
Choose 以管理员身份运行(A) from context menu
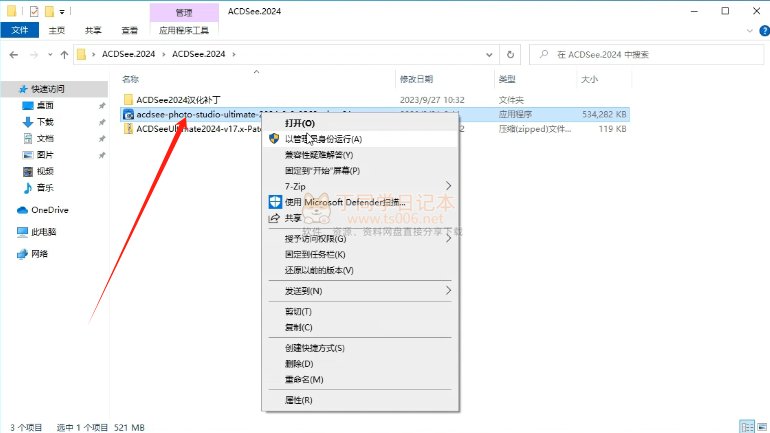(x=360, y=139)
